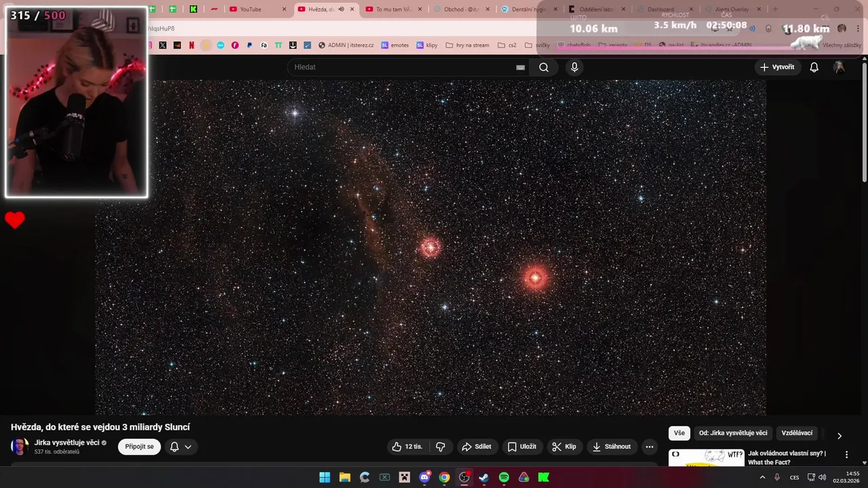Switch to Dashboard tab

pos(665,9)
